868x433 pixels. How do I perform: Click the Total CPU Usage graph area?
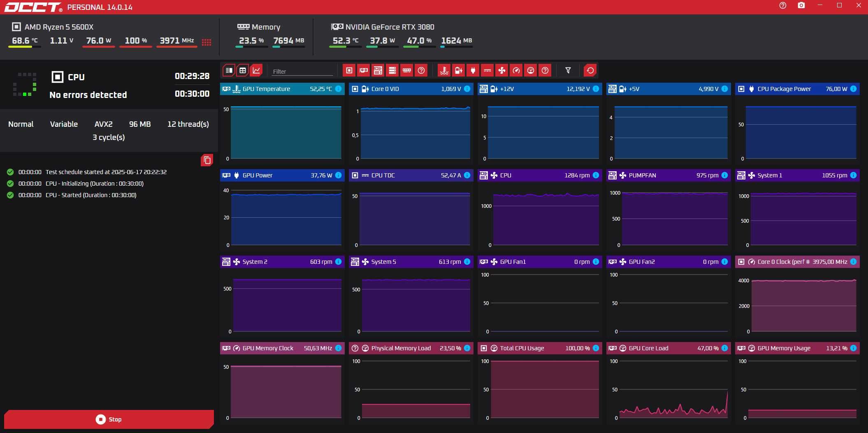[545, 389]
